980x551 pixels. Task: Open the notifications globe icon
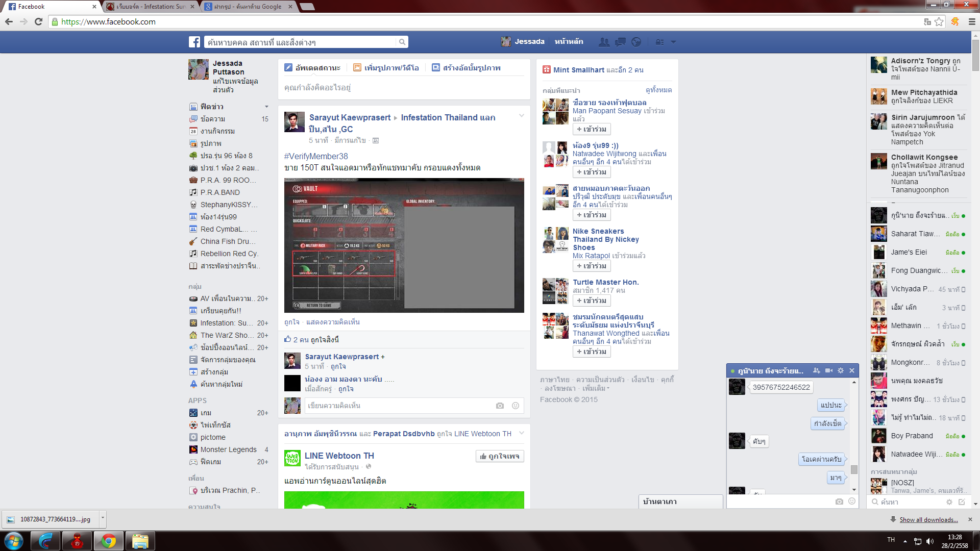coord(636,42)
